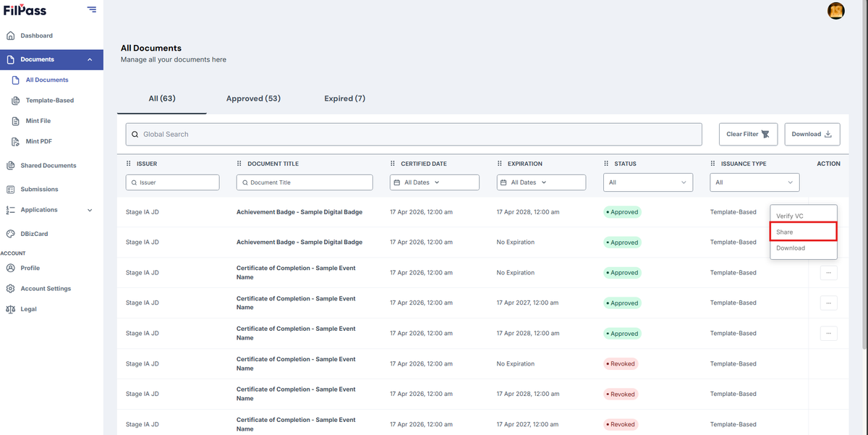This screenshot has height=435, width=868.
Task: Click the Download button above the table
Action: 812,134
